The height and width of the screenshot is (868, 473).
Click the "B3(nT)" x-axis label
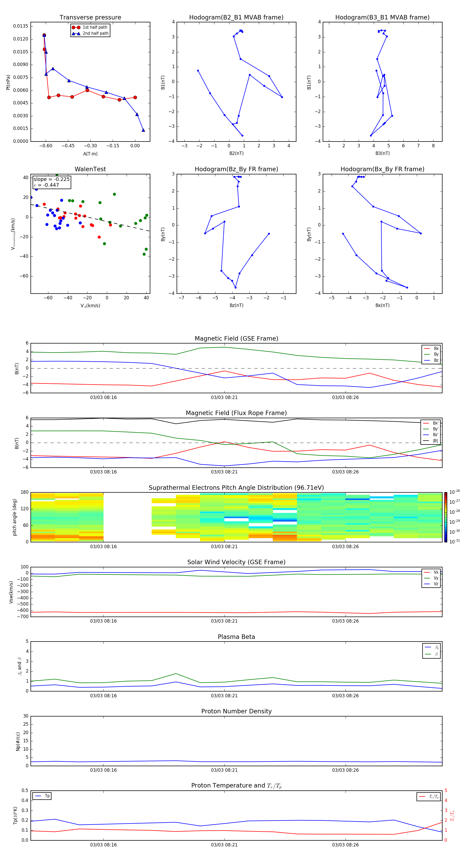[382, 153]
